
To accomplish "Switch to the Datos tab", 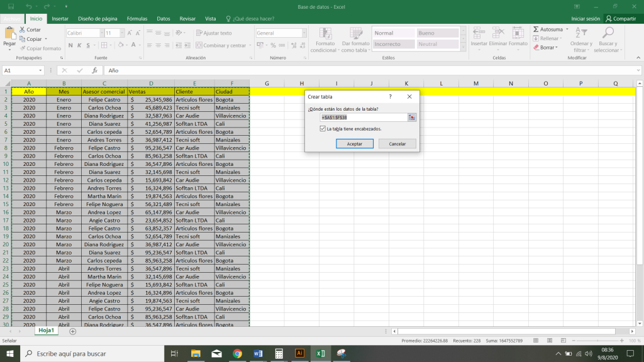I will 164,19.
